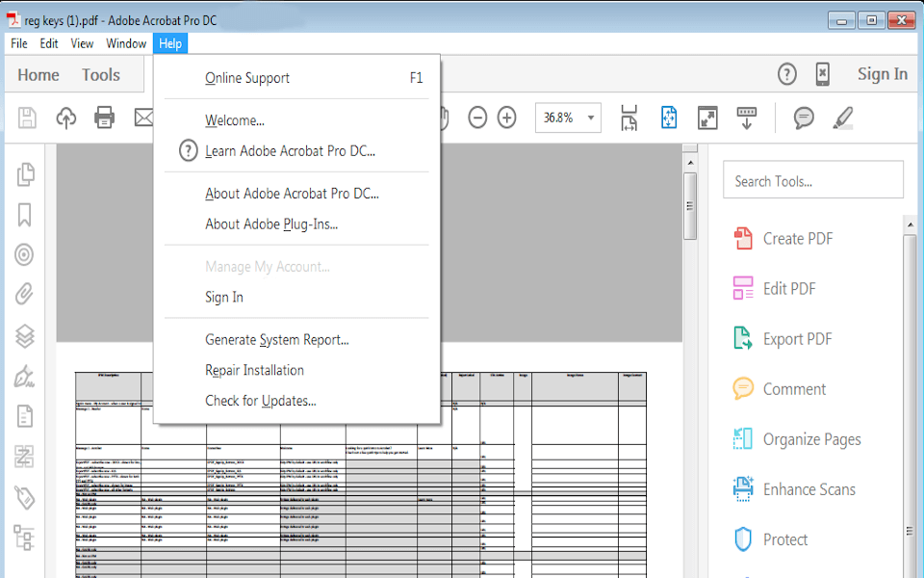924x578 pixels.
Task: Close the open Help menu
Action: click(x=170, y=43)
